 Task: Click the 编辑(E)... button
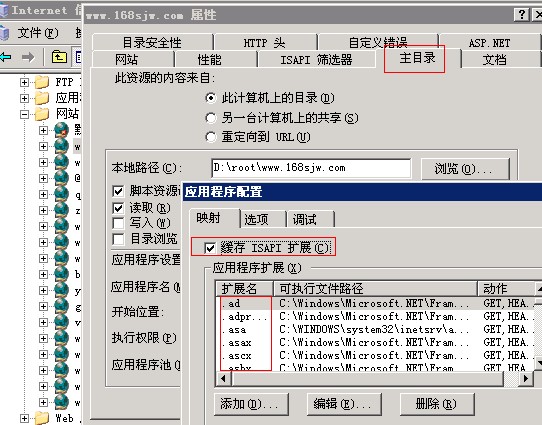pos(344,404)
